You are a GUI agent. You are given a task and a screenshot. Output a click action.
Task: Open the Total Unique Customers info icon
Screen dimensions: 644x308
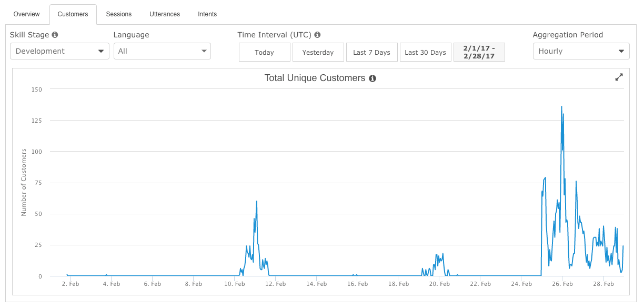(x=373, y=78)
